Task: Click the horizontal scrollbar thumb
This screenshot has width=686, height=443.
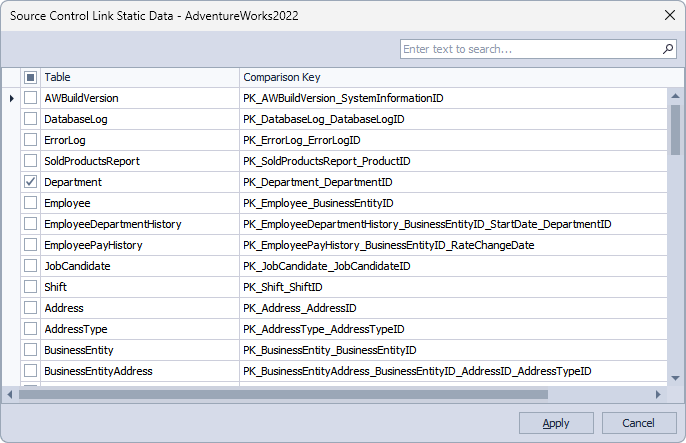Action: (283, 394)
